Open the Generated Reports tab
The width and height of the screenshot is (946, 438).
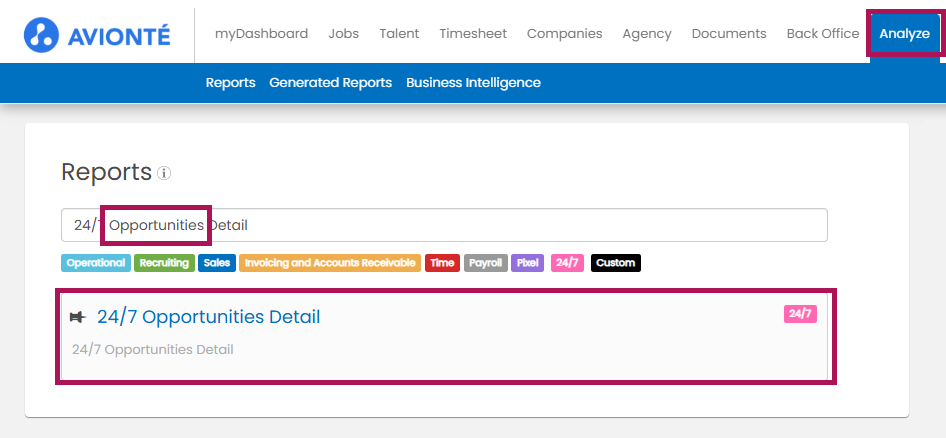[x=331, y=83]
